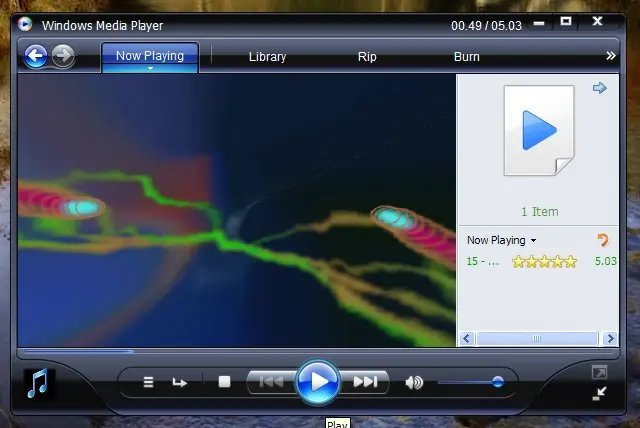The image size is (640, 428).
Task: Mute the sound with the speaker icon
Action: [414, 382]
